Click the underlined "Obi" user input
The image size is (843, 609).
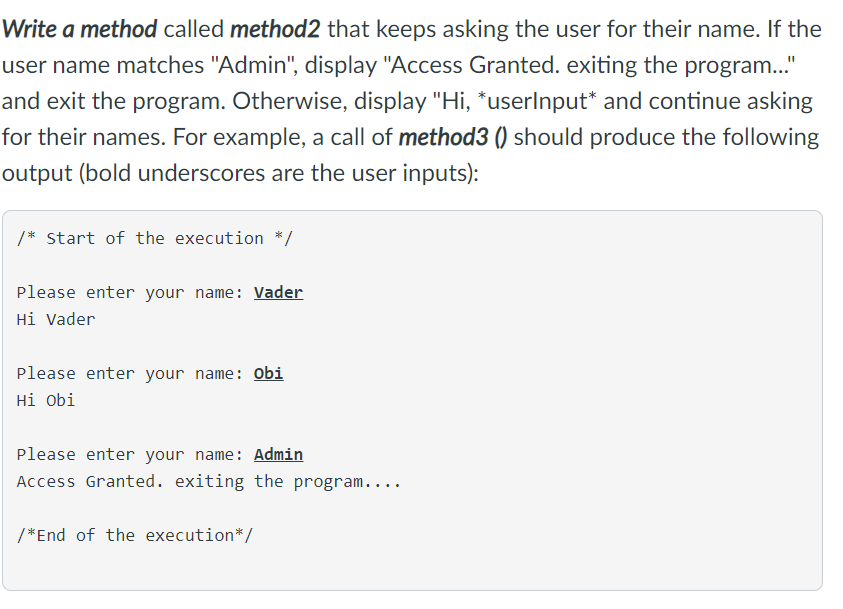(x=268, y=374)
